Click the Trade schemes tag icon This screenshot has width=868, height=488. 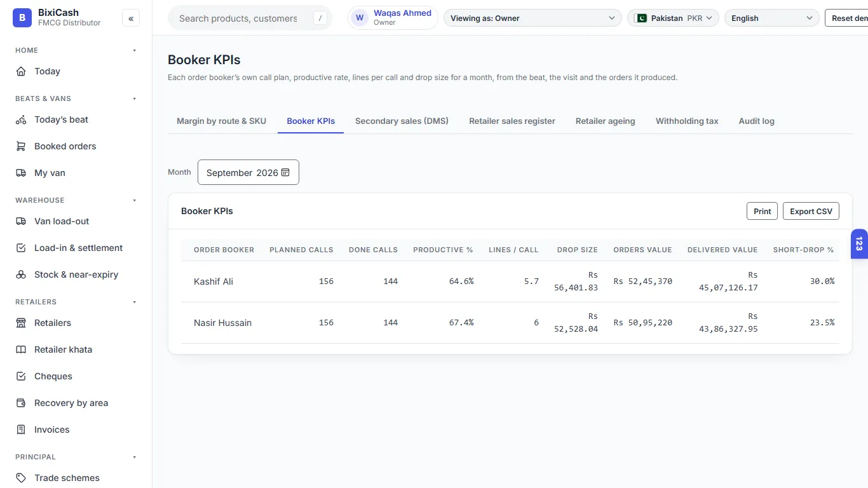[21, 478]
